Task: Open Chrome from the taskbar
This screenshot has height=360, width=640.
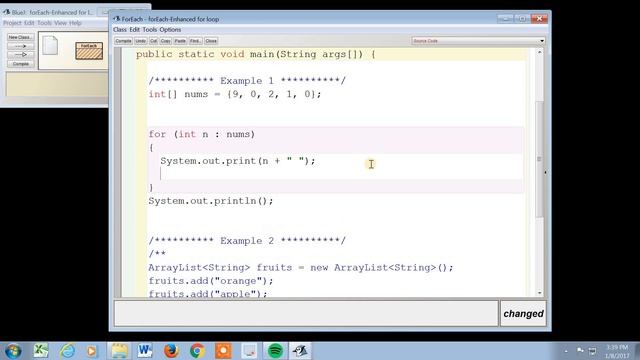Action: pyautogui.click(x=197, y=351)
